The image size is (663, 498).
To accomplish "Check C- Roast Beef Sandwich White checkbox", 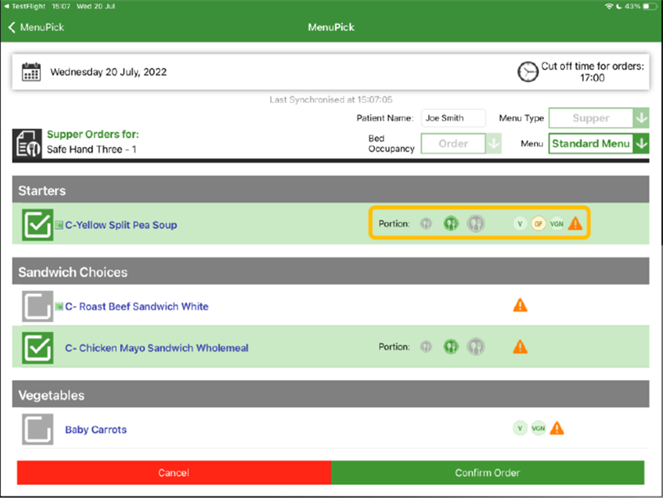I will tap(38, 306).
